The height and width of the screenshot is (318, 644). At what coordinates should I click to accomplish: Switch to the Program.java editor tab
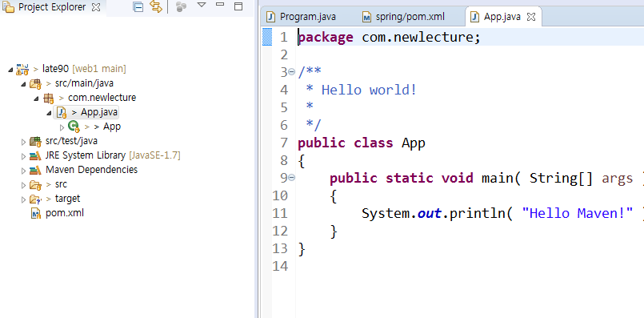coord(308,17)
